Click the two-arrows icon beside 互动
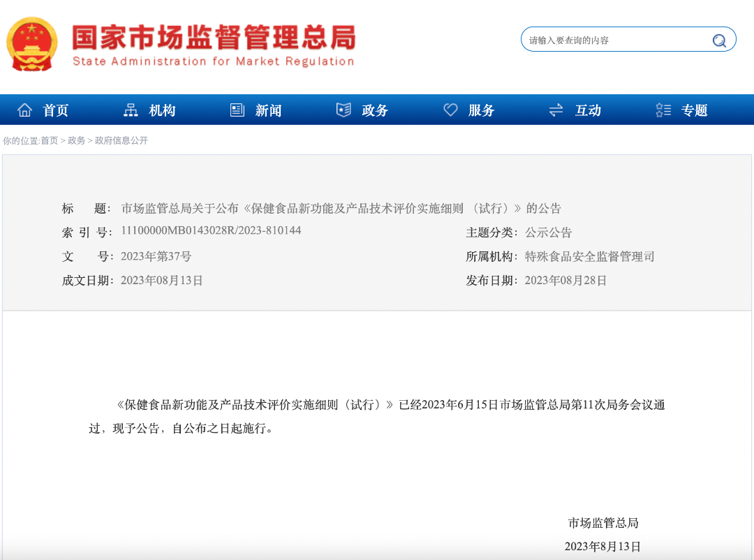 coord(556,110)
